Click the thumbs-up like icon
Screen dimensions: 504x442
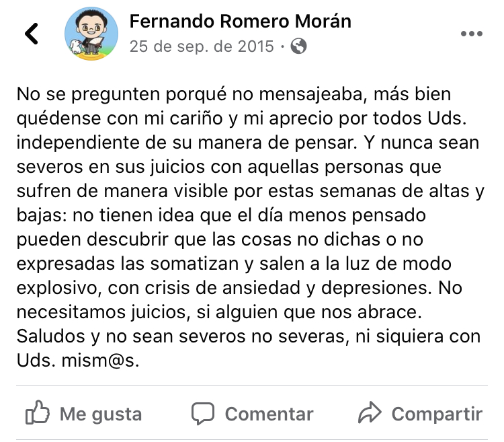point(36,413)
